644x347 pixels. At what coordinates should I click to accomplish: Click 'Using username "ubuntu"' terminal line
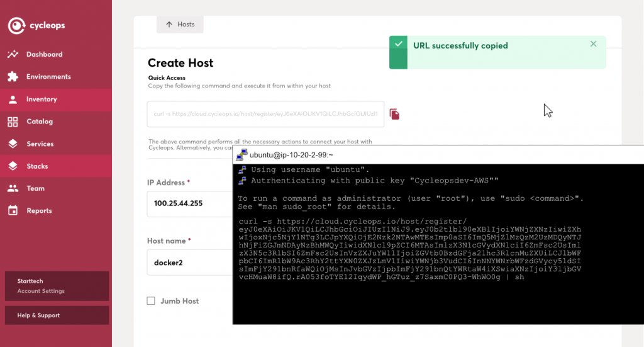[x=310, y=170]
